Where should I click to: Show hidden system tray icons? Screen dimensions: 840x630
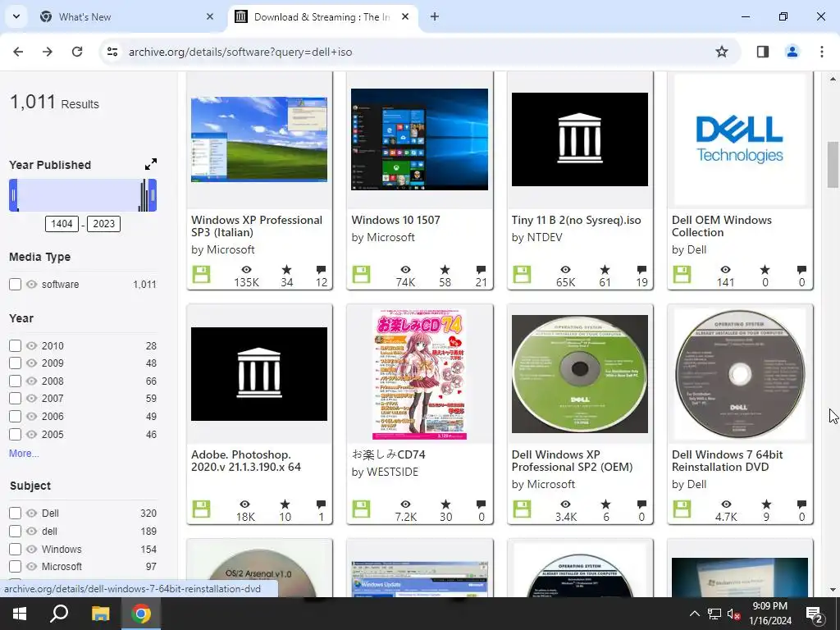tap(694, 614)
